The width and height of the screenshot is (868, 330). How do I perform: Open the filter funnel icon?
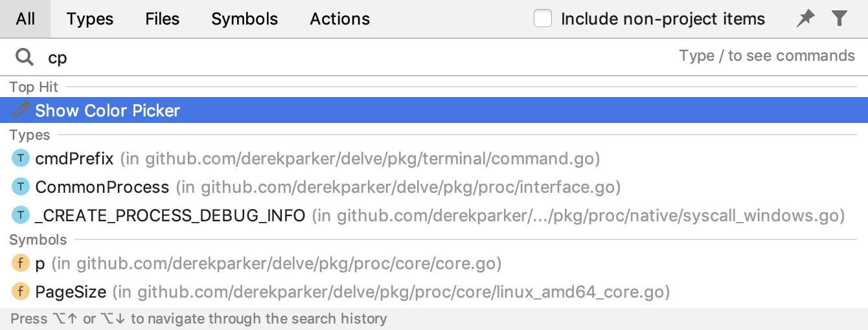pos(839,19)
